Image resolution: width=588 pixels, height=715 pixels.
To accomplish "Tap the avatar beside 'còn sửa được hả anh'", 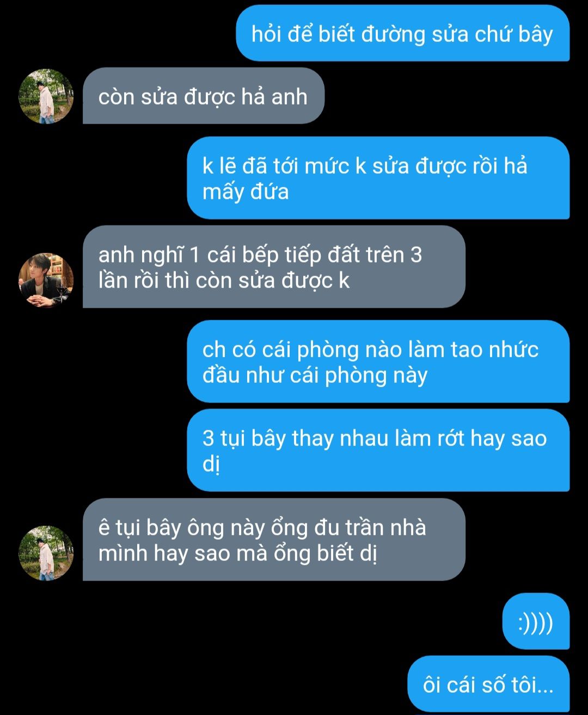I will [x=46, y=96].
